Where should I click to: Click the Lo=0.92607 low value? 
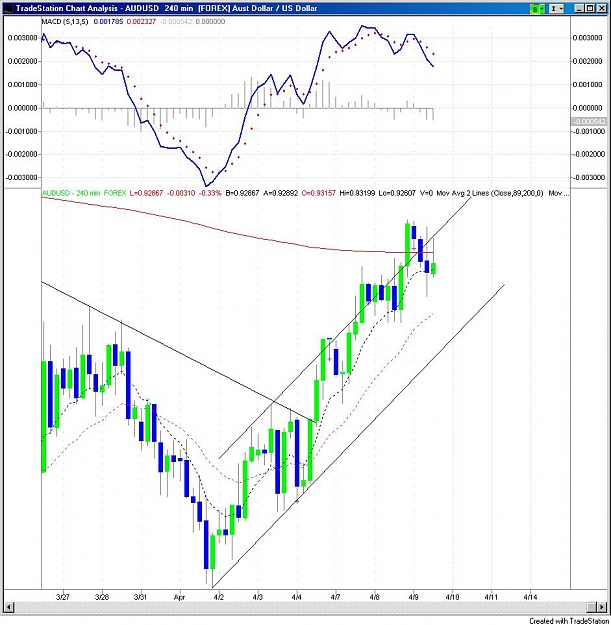pyautogui.click(x=397, y=193)
